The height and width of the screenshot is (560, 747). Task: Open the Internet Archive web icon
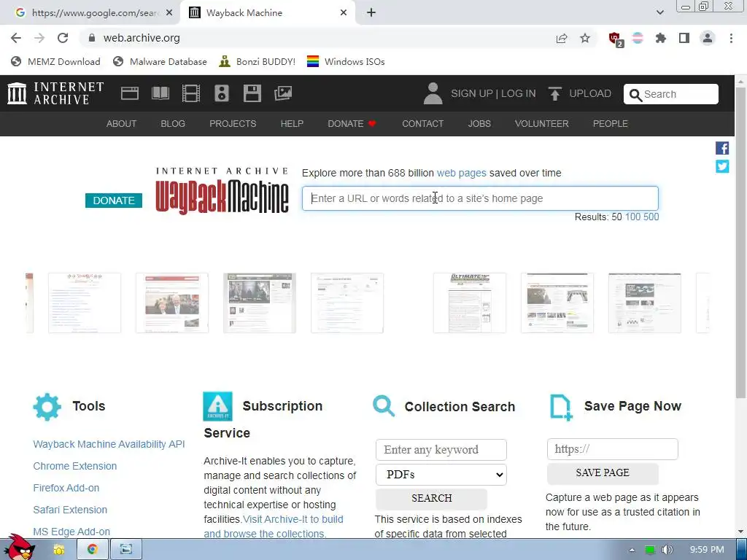130,93
